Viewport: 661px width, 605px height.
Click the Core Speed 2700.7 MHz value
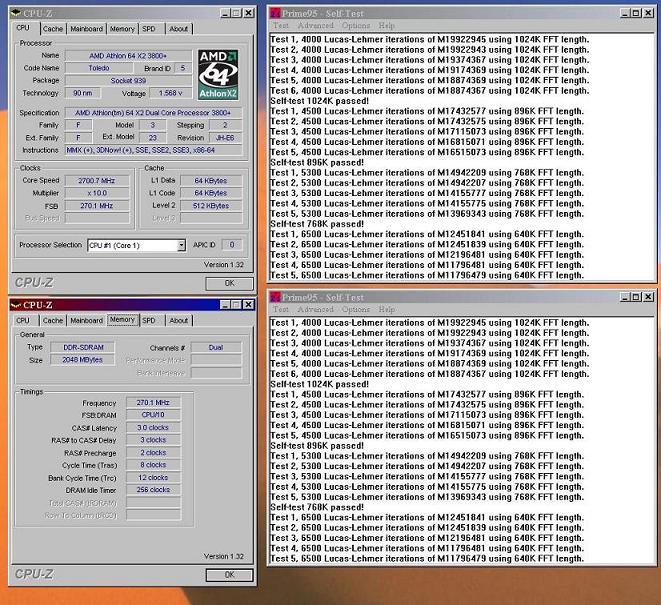(97, 180)
